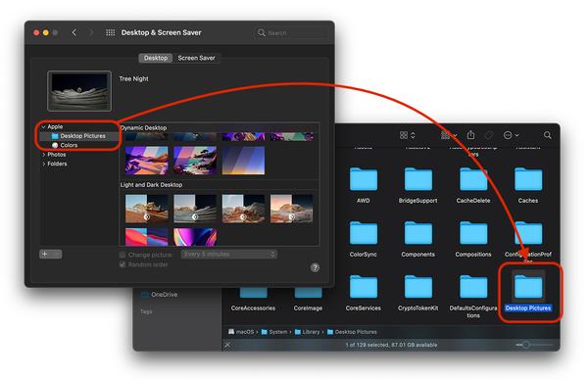Go back with the left chevron
Image resolution: width=588 pixels, height=380 pixels.
click(x=74, y=32)
